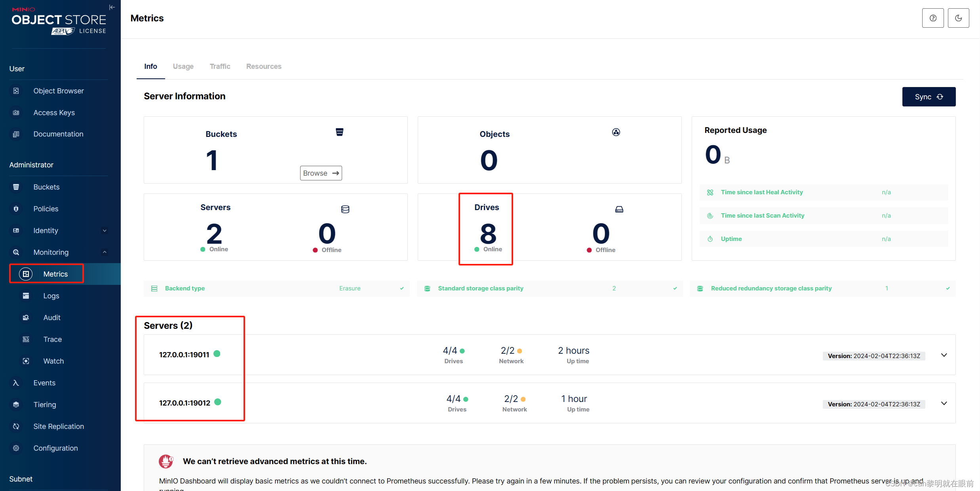Open the Trace monitoring page
This screenshot has width=980, height=491.
tap(52, 339)
